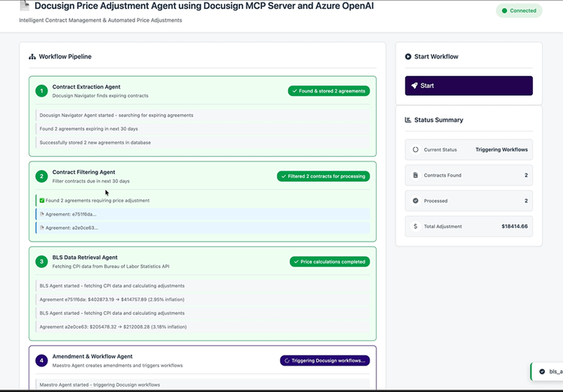Select the 'Agreement: e751f6da...' row
Viewport: 563px width, 392px height.
click(x=203, y=214)
